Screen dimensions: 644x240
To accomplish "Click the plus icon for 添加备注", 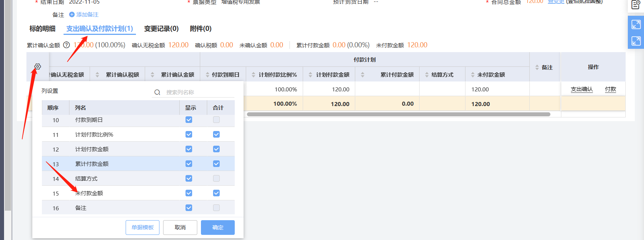I will [72, 15].
